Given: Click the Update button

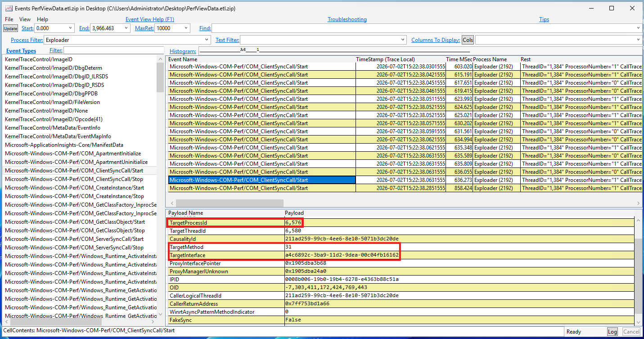Looking at the screenshot, I should coord(10,28).
